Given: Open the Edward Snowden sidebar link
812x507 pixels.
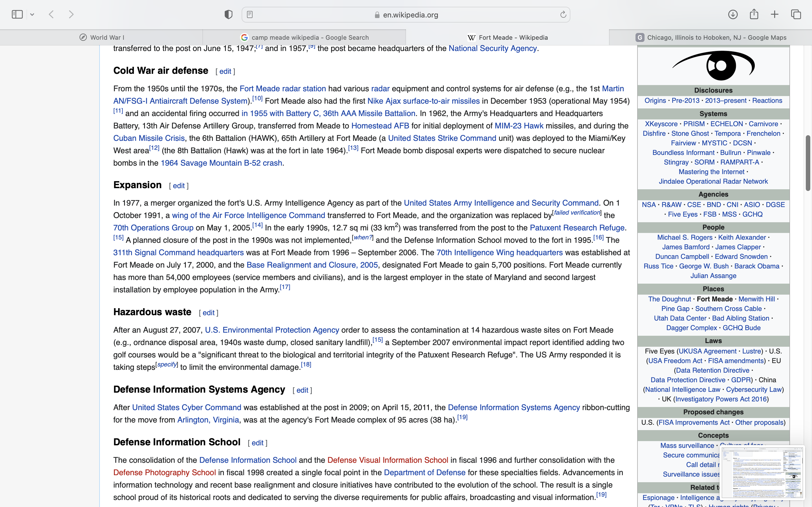Looking at the screenshot, I should coord(741,257).
